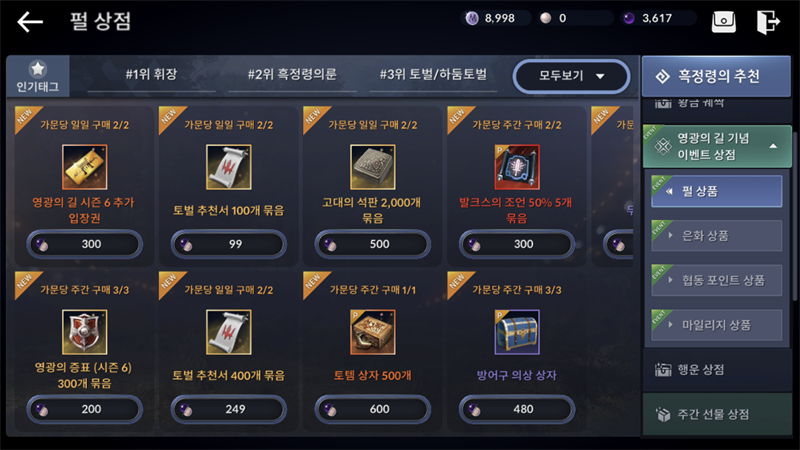Select the 발크스의 조언 scroll icon
The image size is (800, 450).
(517, 167)
